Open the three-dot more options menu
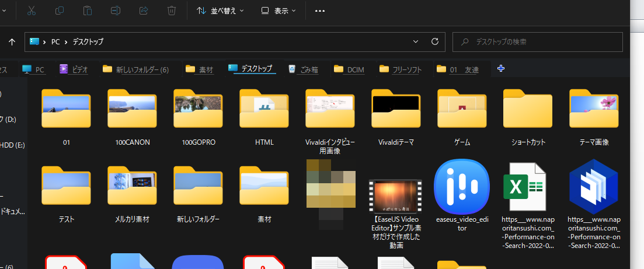This screenshot has height=269, width=644. click(x=320, y=11)
